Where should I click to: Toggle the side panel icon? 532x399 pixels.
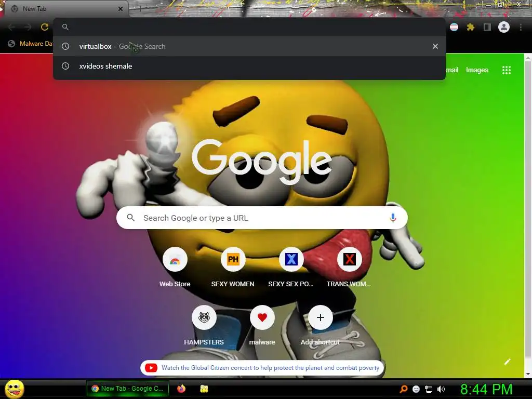[x=487, y=27]
